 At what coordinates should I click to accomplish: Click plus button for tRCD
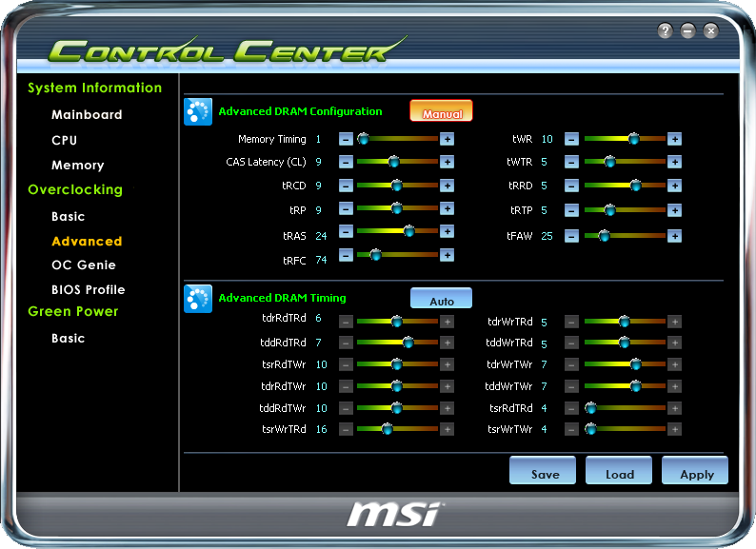point(447,186)
